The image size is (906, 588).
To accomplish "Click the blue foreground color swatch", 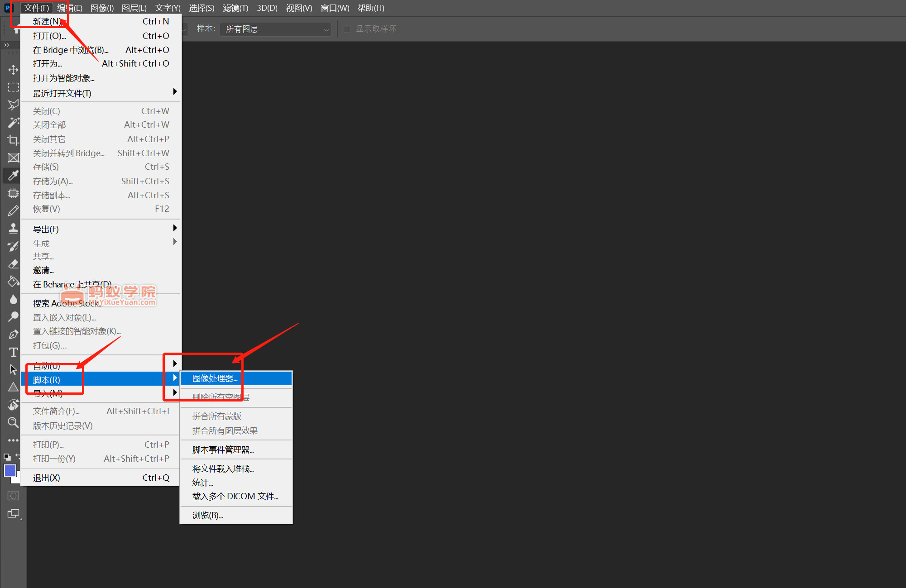I will [10, 470].
